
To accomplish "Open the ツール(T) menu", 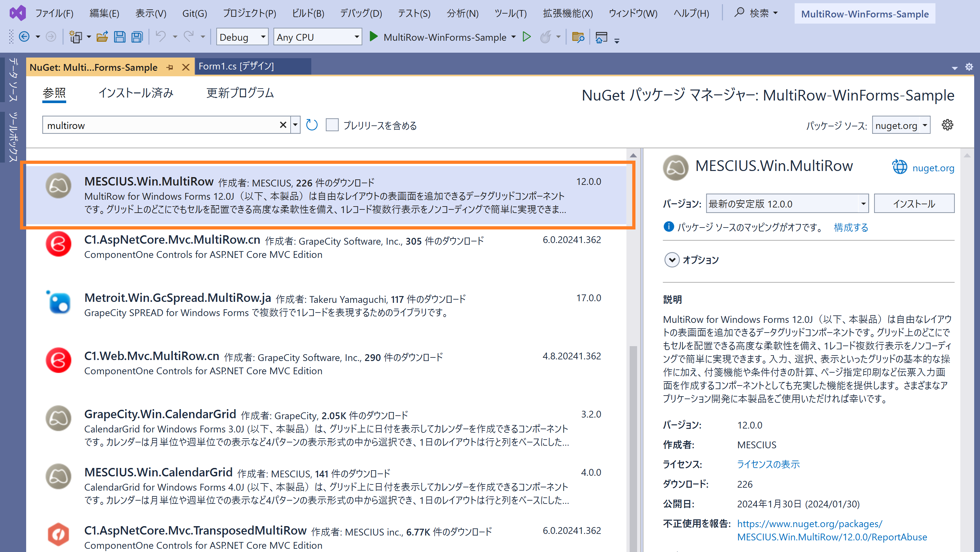I will (511, 13).
